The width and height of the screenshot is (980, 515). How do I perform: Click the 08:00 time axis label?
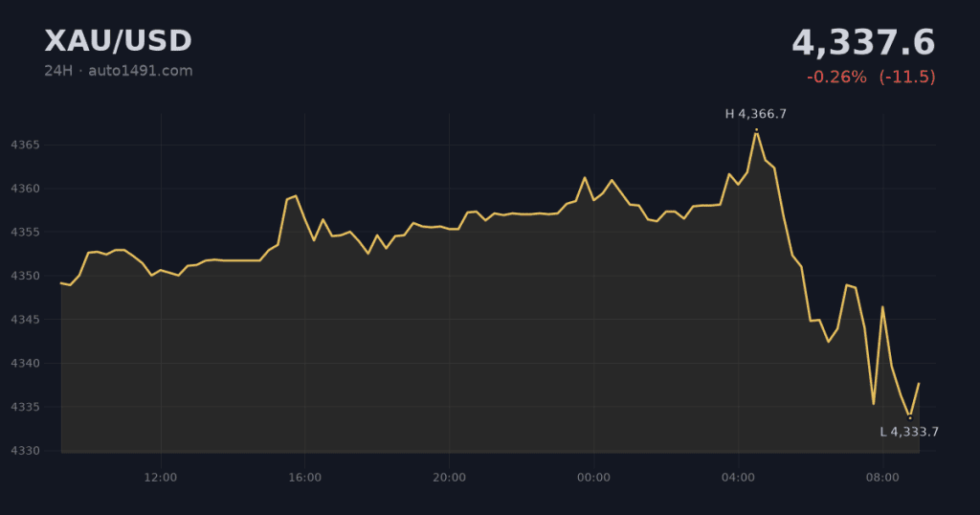tap(882, 478)
